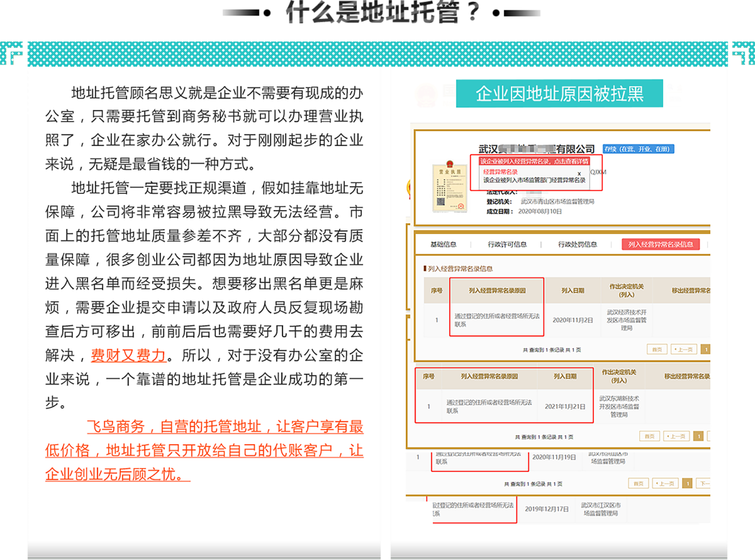Click 首页 below the 2021年1月21日 table
Viewport: 755px width, 560px height.
click(x=649, y=436)
